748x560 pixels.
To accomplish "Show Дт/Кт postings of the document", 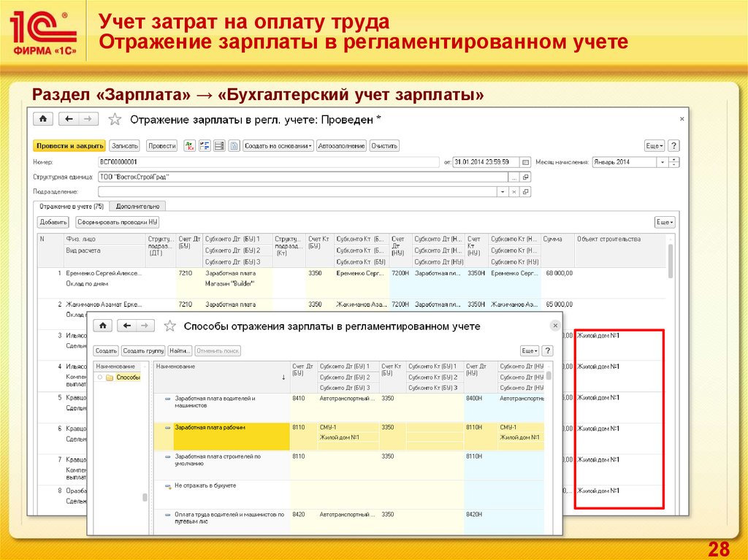I will tap(189, 146).
